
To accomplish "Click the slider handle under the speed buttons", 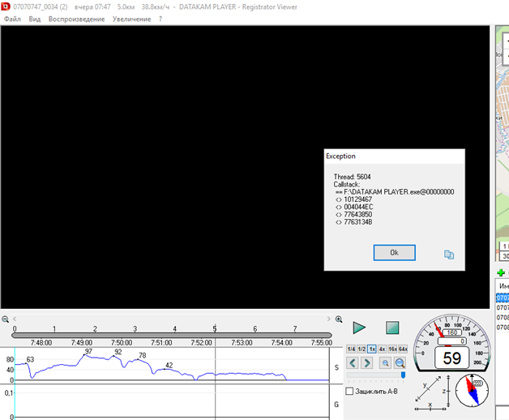I will pyautogui.click(x=403, y=375).
